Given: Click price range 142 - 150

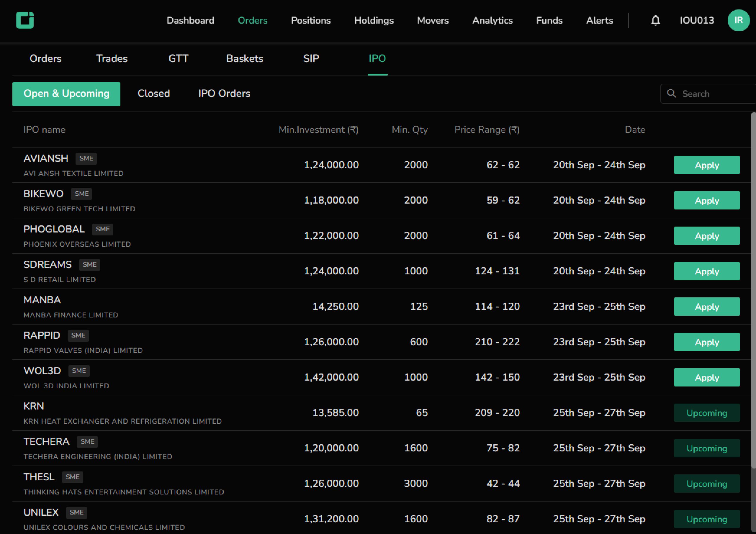Looking at the screenshot, I should pos(497,377).
